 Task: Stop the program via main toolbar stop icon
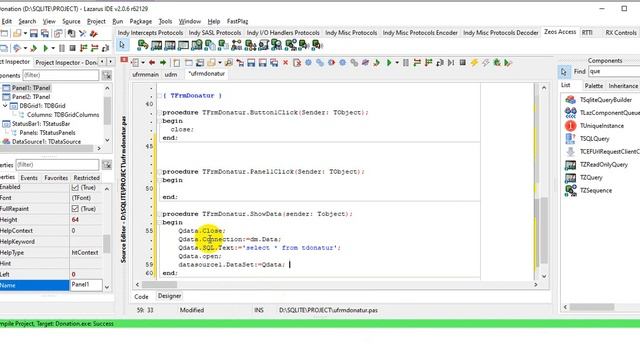(72, 48)
